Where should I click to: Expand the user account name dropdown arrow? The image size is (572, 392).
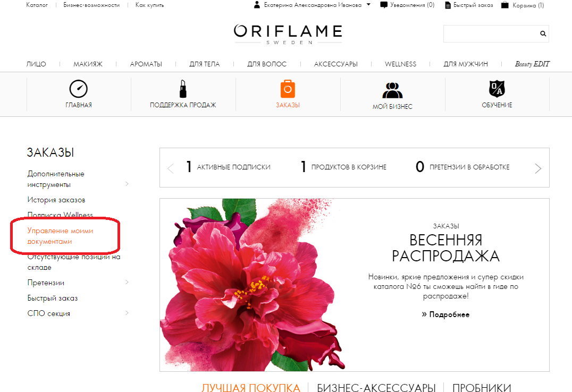368,5
